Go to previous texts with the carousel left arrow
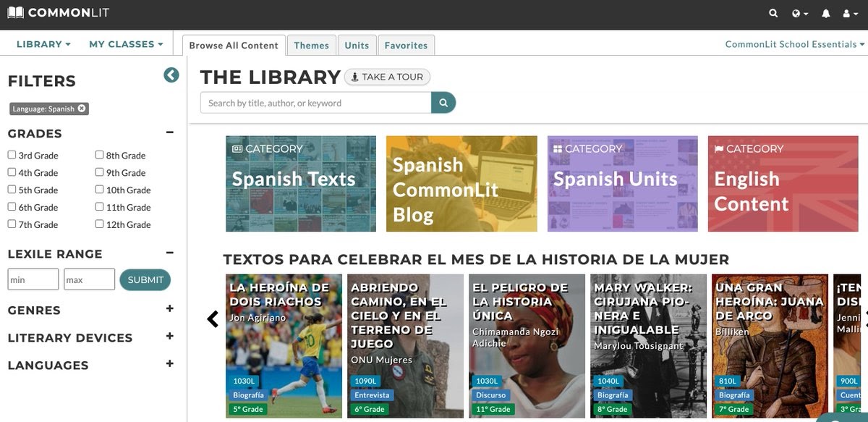This screenshot has height=422, width=868. click(213, 318)
